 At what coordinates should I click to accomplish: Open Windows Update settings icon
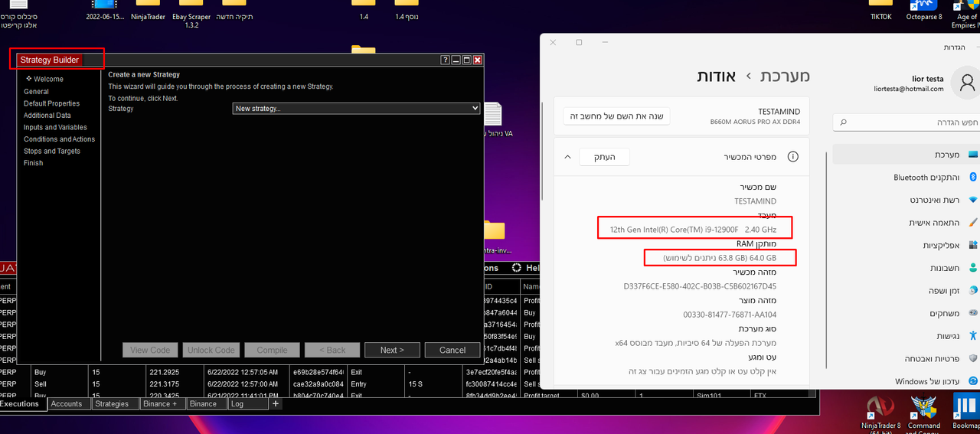tap(973, 381)
